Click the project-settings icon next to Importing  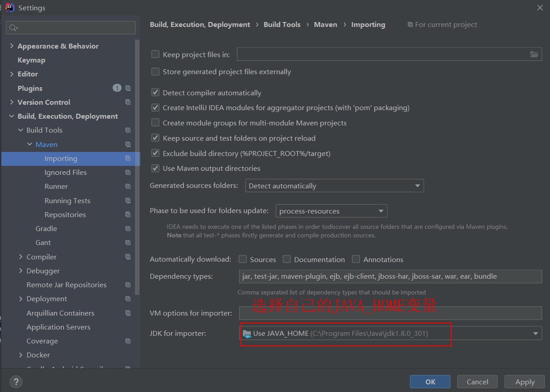coord(128,159)
